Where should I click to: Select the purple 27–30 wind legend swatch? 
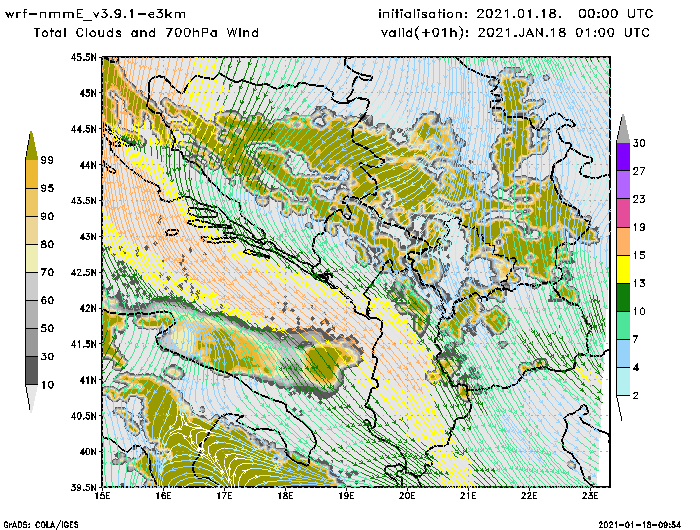623,156
